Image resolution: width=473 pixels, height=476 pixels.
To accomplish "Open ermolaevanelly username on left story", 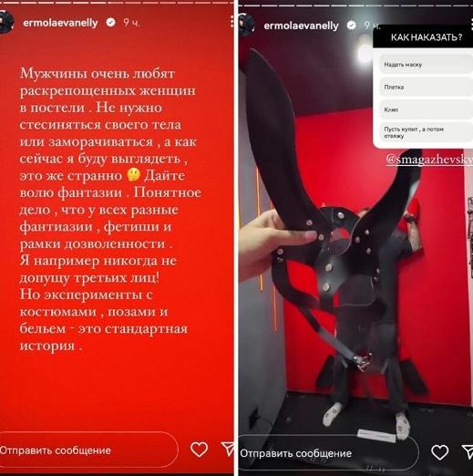I will 60,23.
